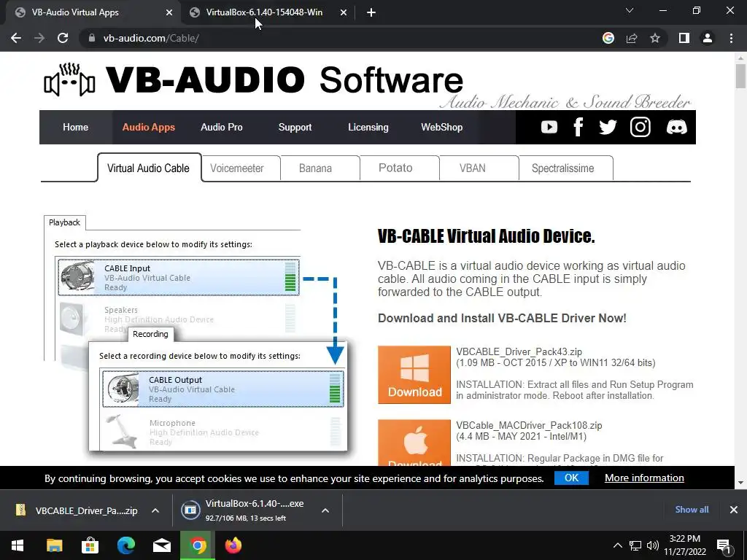Open Microsoft Store from the taskbar
Image resolution: width=747 pixels, height=560 pixels.
click(90, 545)
